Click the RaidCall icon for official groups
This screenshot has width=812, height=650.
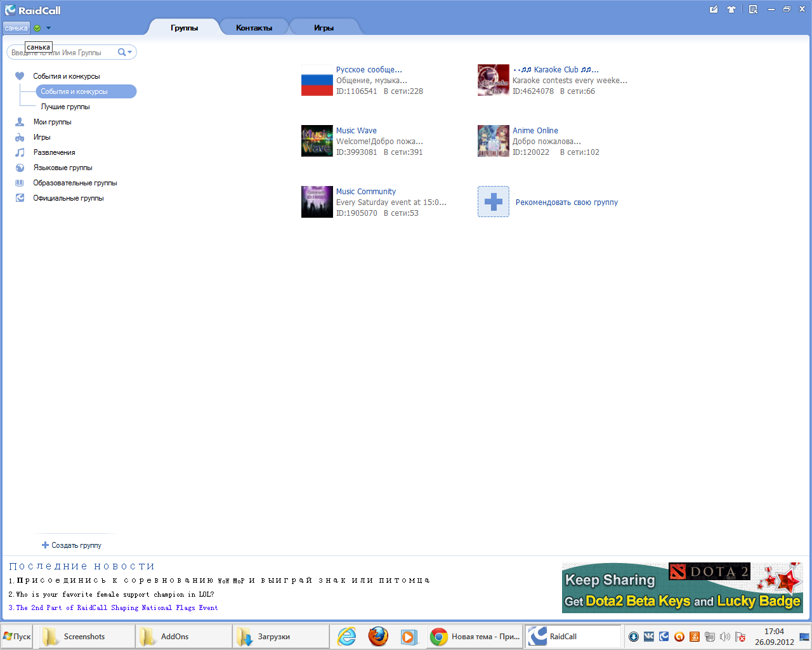click(x=20, y=198)
